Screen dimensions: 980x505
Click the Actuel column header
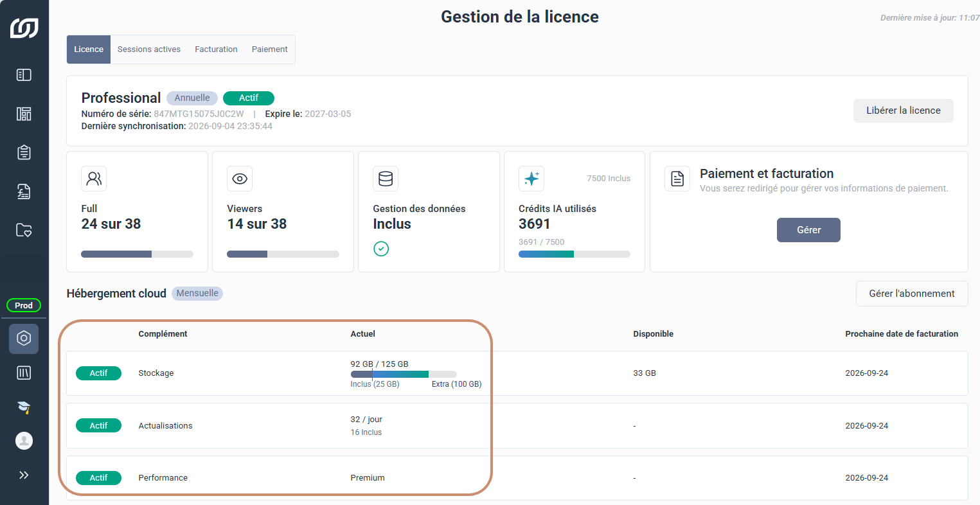click(x=363, y=334)
